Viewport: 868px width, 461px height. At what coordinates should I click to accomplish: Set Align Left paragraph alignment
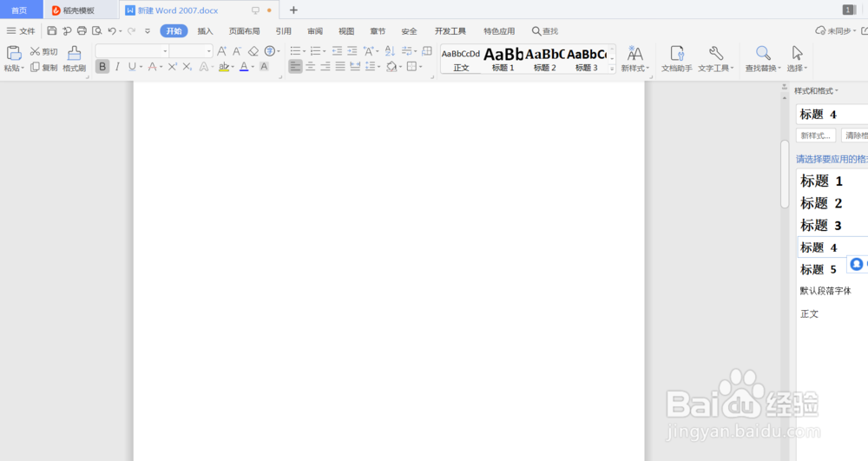tap(296, 66)
